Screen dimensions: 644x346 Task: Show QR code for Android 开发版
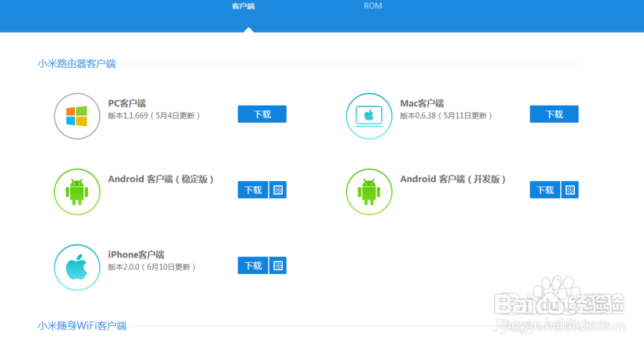coord(570,190)
